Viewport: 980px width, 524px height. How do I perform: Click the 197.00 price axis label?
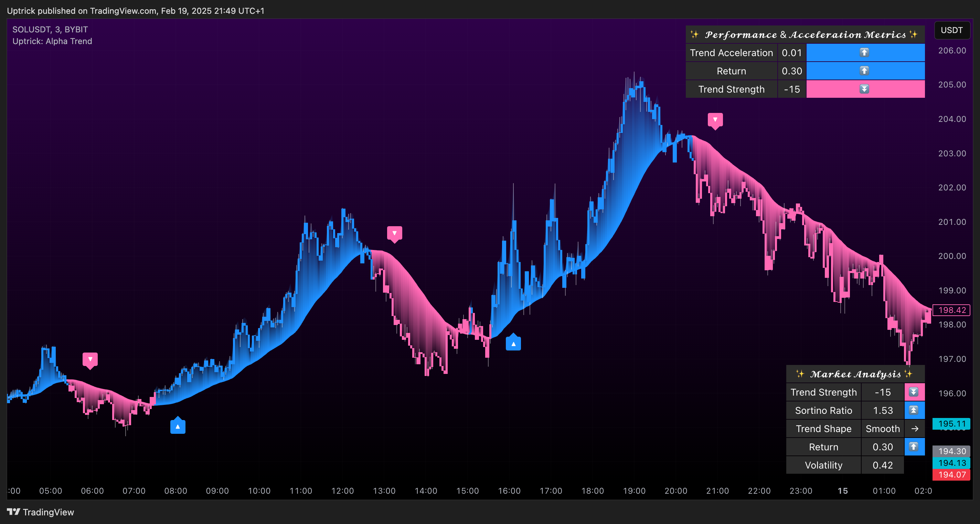[952, 358]
